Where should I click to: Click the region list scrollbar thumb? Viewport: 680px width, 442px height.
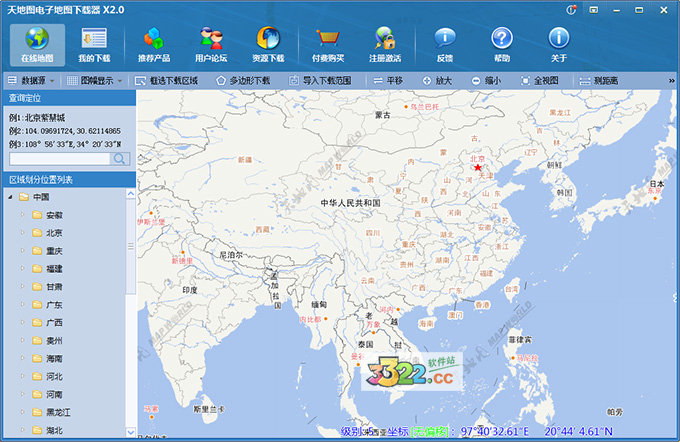131,246
